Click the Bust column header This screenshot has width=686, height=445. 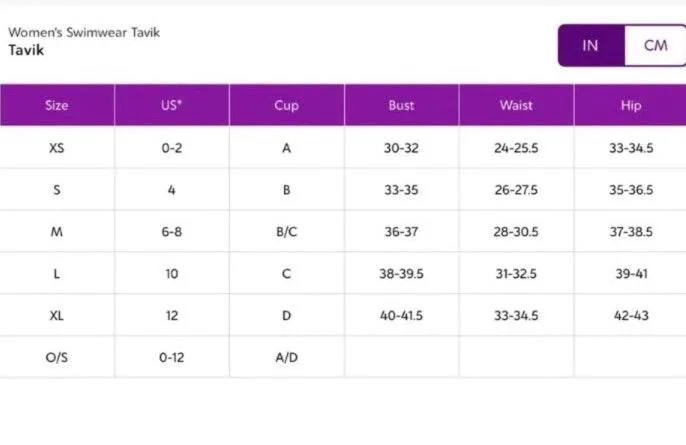pos(401,105)
